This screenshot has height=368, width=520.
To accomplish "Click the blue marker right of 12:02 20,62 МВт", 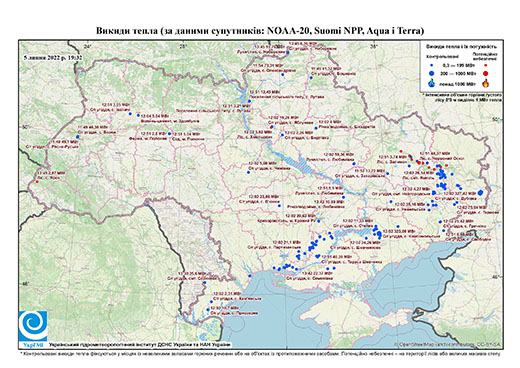I will coord(319,221).
